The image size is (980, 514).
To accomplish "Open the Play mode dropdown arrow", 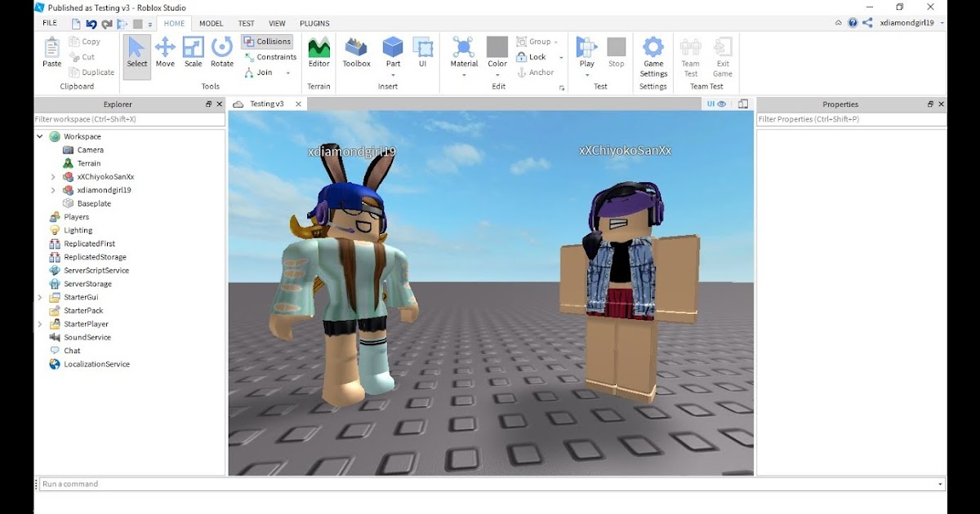I will point(586,74).
